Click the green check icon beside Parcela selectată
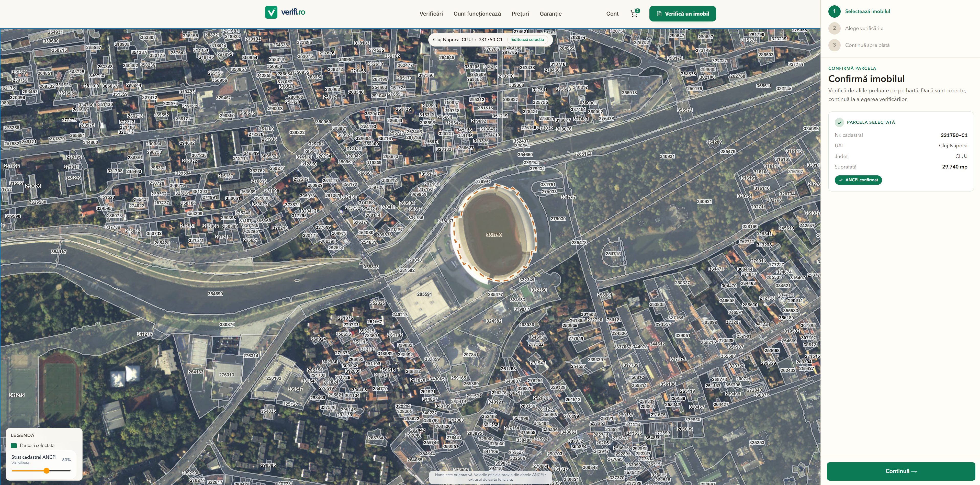This screenshot has height=485, width=980. tap(839, 122)
